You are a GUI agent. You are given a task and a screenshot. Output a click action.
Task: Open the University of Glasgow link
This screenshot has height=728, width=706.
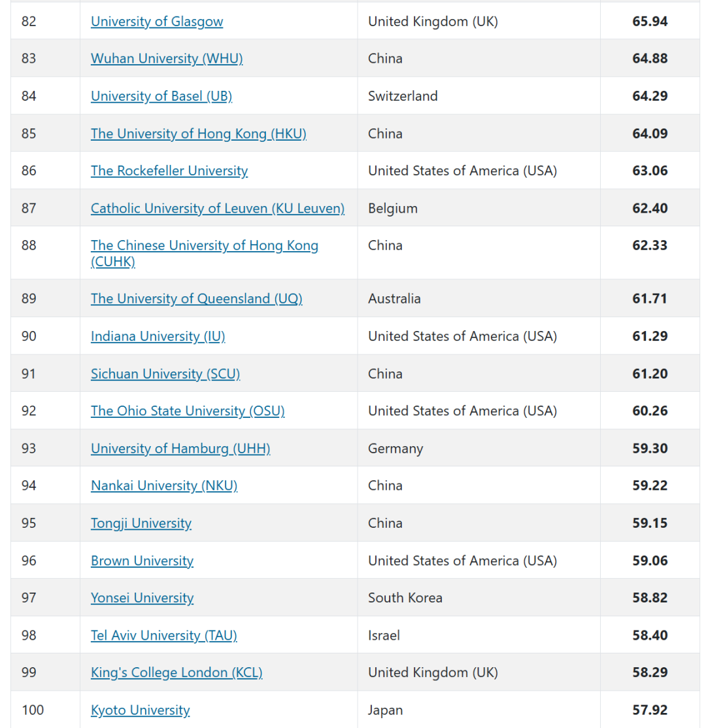pos(157,22)
